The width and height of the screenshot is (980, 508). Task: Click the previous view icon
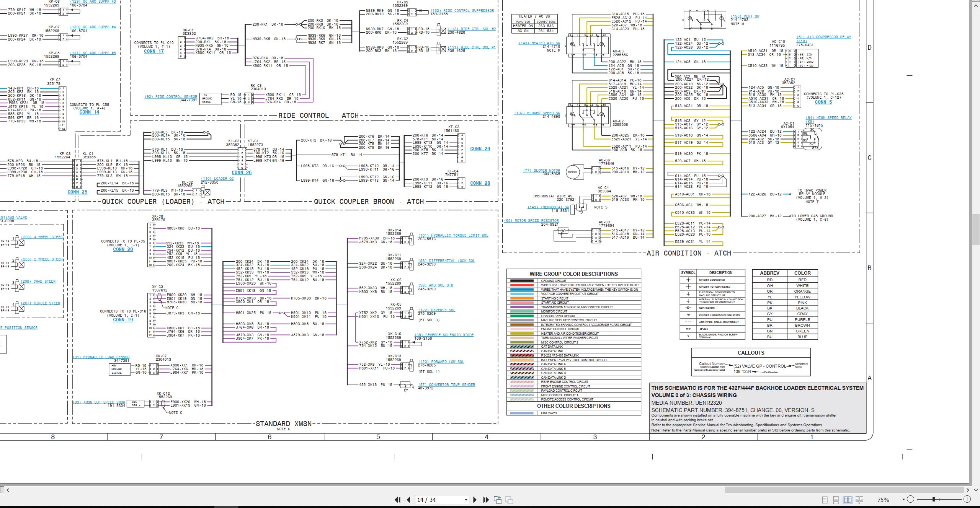(x=498, y=500)
